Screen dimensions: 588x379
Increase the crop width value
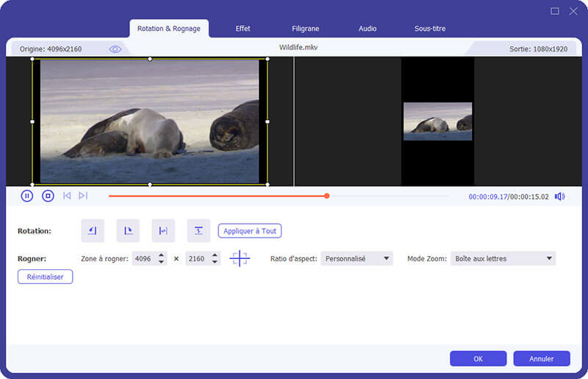coord(162,255)
